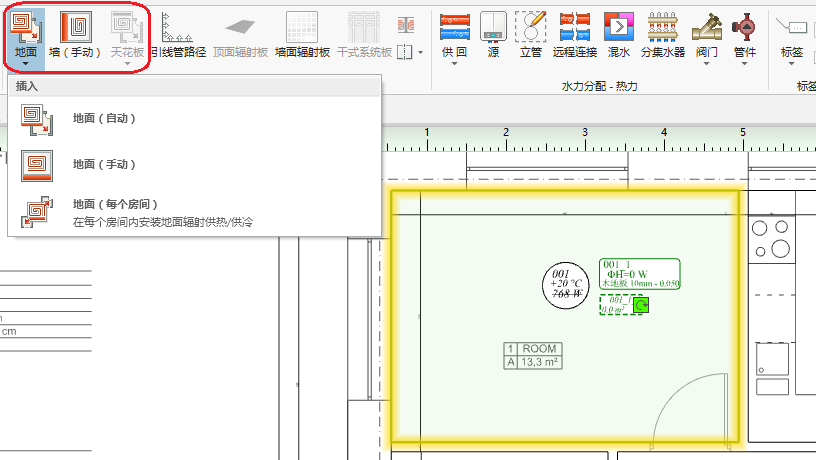This screenshot has height=460, width=816.
Task: Expand the 供回 supply-return dropdown
Action: pyautogui.click(x=454, y=62)
